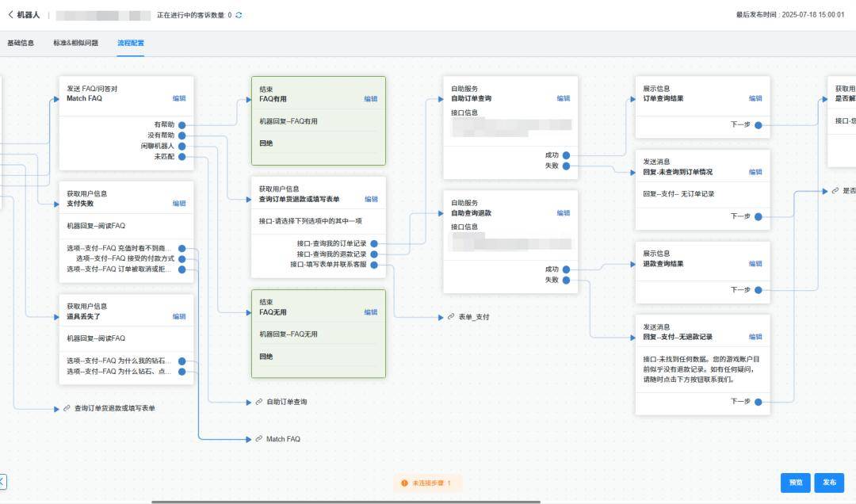Click the link icon beside 表单_支付
Viewport: 856px width, 504px height.
click(451, 317)
